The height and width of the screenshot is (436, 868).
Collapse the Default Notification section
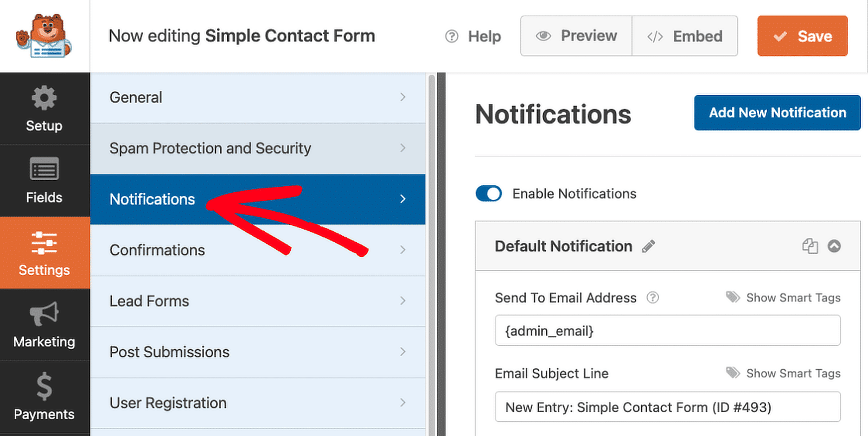click(x=834, y=246)
